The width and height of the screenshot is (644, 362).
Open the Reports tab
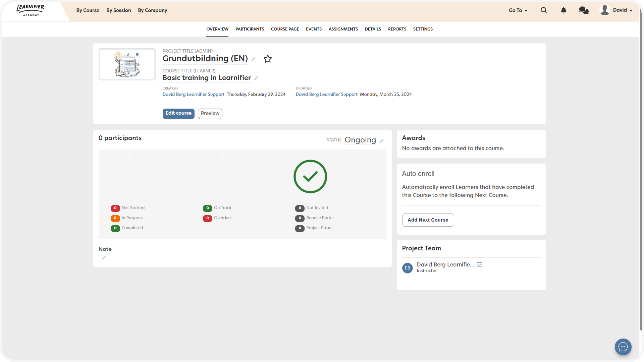[x=397, y=29]
